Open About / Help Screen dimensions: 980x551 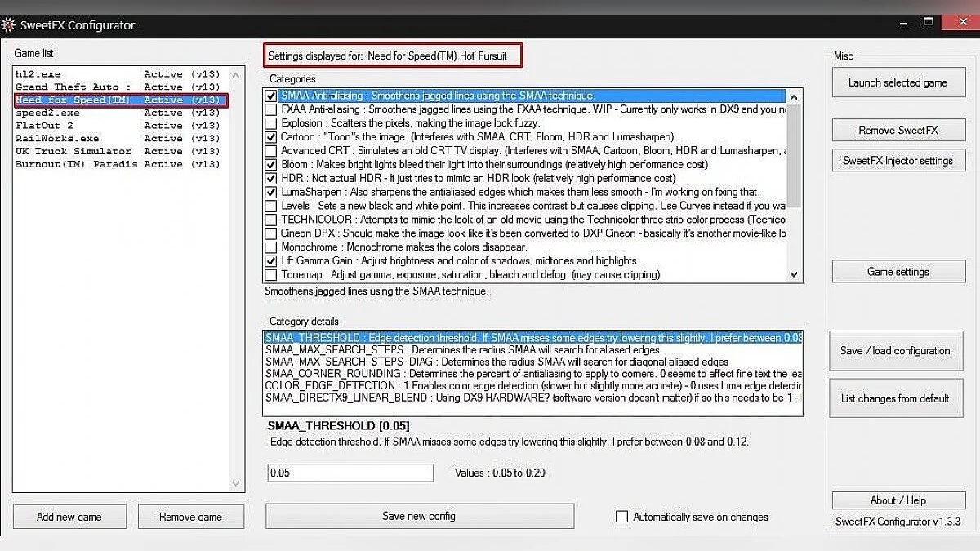pyautogui.click(x=898, y=500)
